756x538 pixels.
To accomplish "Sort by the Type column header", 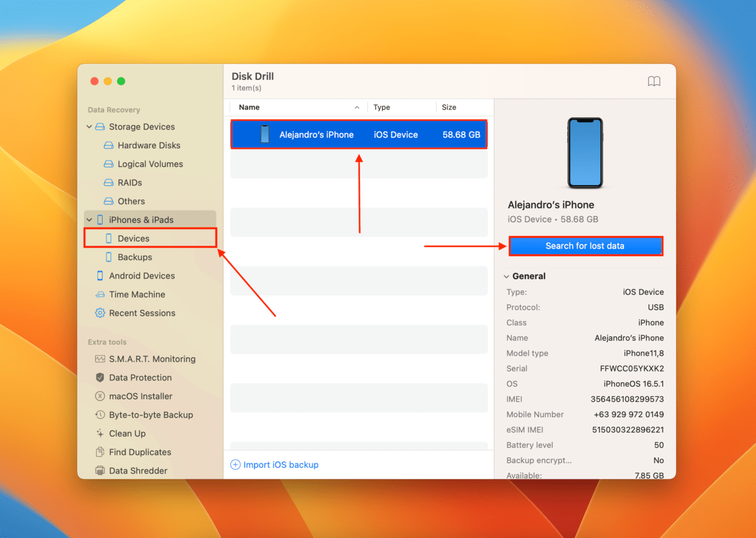I will [382, 108].
